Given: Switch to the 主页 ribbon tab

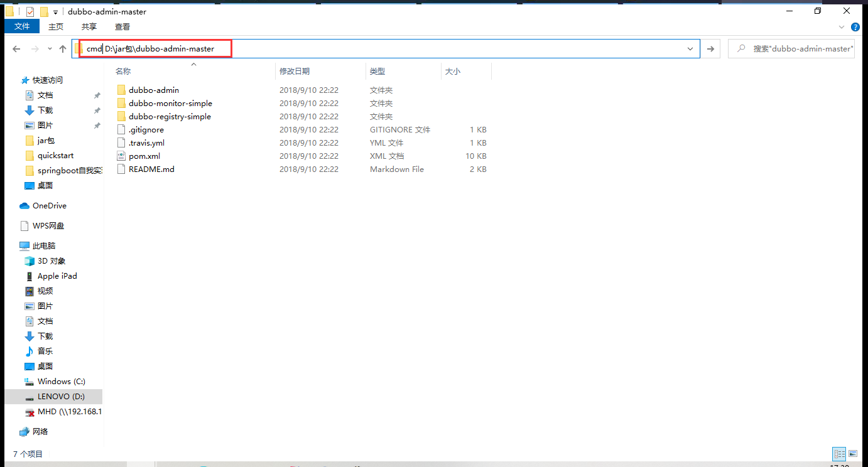Looking at the screenshot, I should 56,26.
